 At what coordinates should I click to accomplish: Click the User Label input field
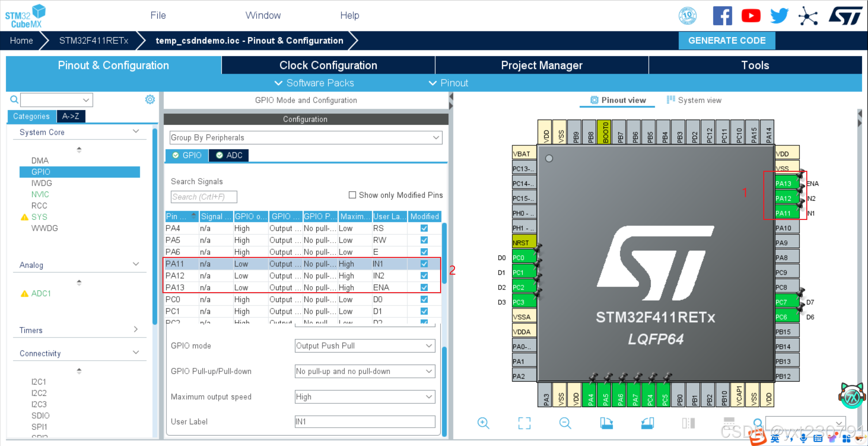(x=364, y=422)
